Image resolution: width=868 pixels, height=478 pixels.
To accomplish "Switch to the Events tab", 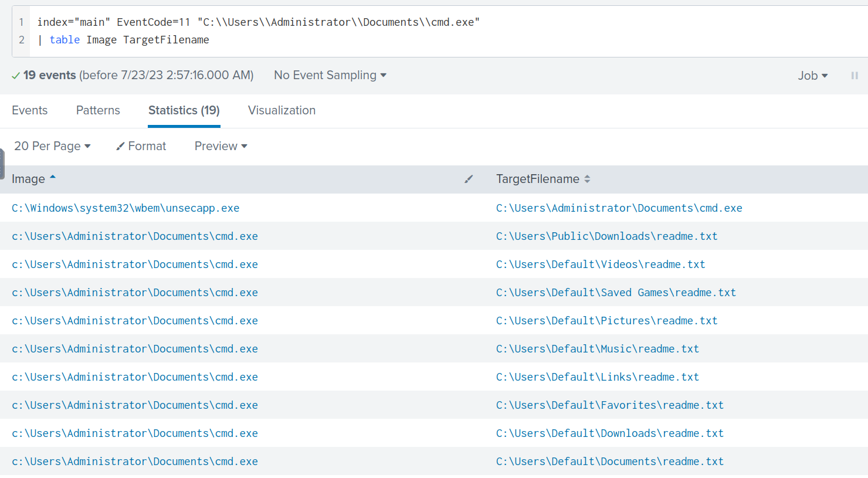I will click(30, 110).
